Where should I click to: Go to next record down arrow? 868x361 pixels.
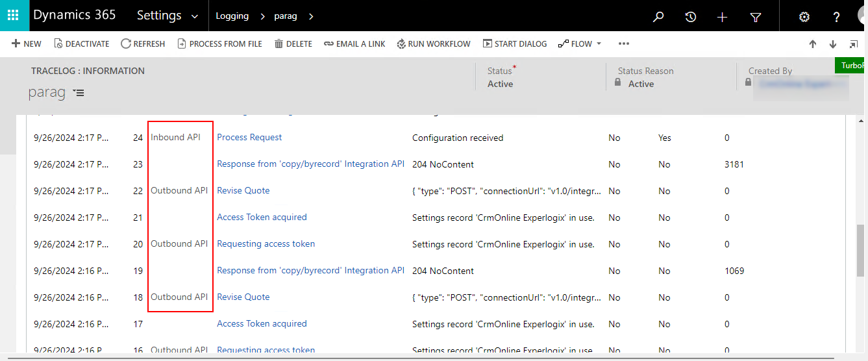click(x=833, y=44)
